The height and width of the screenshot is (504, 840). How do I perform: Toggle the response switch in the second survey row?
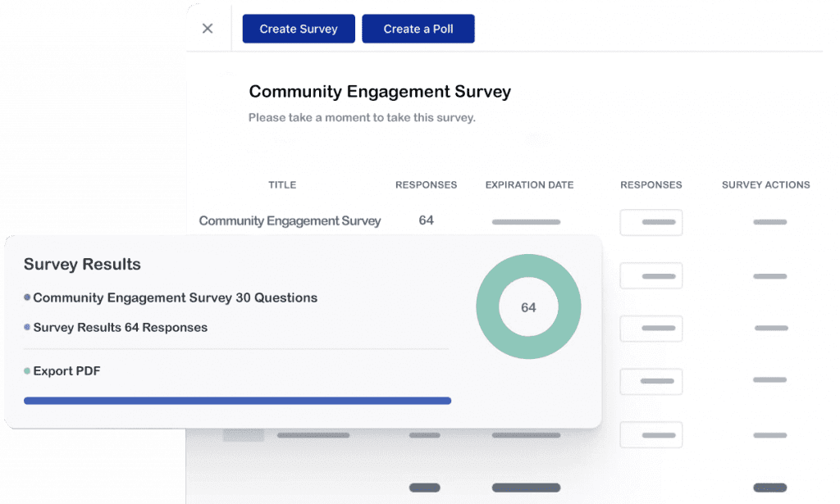coord(651,275)
